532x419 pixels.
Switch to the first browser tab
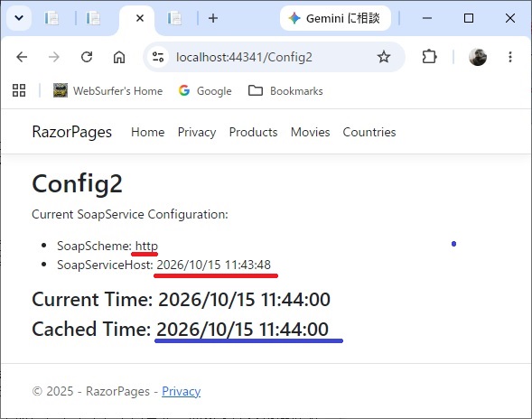(51, 18)
